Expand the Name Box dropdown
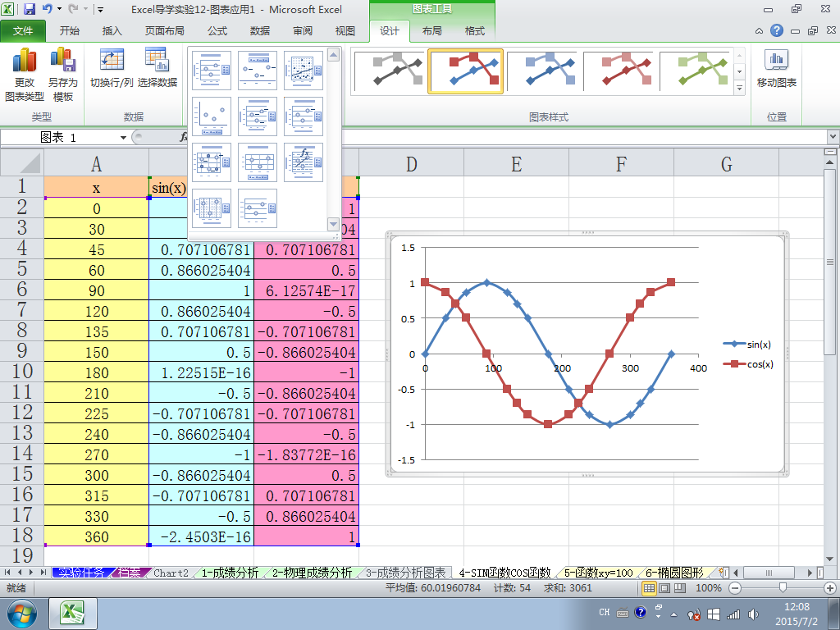This screenshot has width=840, height=630. [123, 138]
